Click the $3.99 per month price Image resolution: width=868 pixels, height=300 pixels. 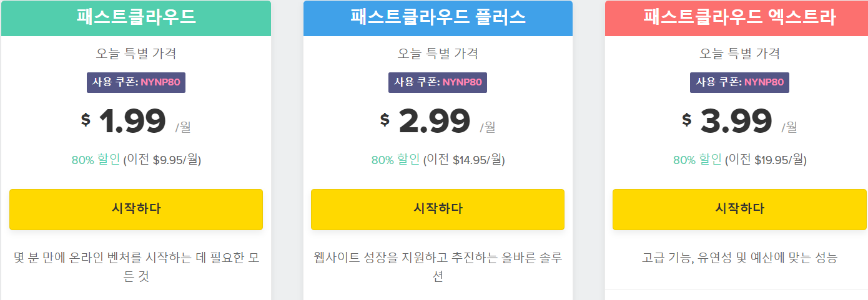pos(736,121)
